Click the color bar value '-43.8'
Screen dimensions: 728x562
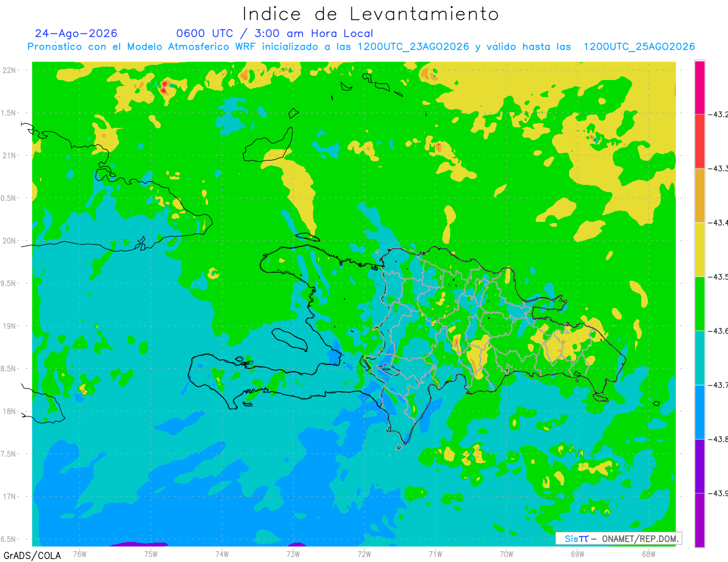click(718, 439)
